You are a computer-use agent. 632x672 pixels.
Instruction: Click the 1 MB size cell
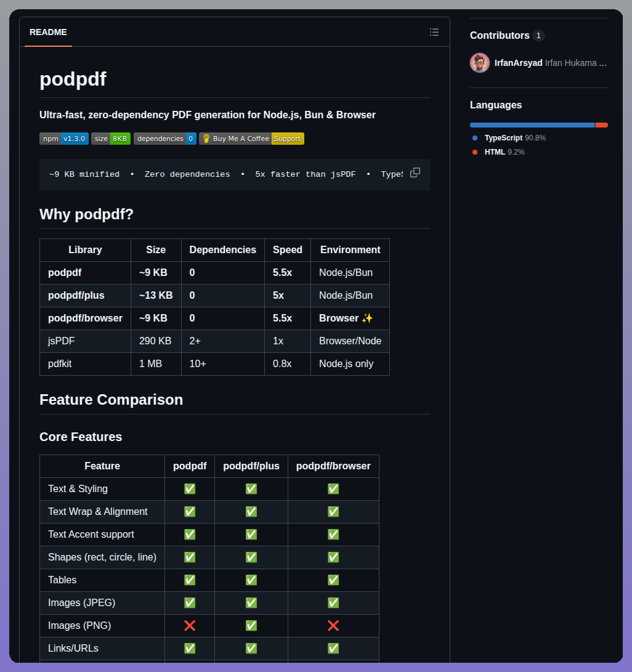156,363
